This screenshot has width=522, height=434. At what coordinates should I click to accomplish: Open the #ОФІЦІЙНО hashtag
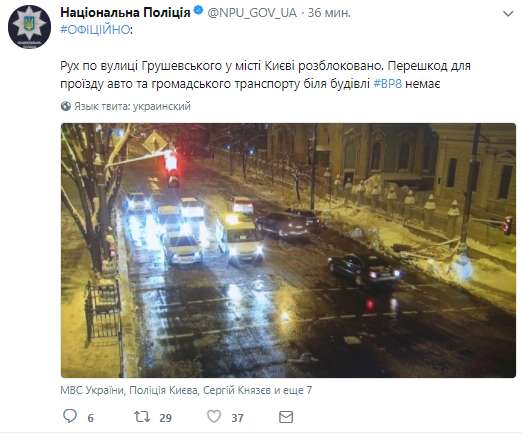tap(95, 30)
